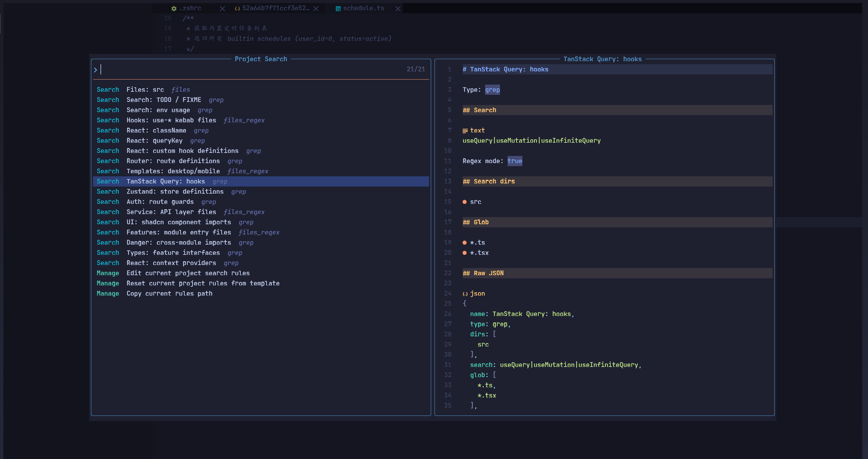Click the 'search:' JSON line 31

(556, 365)
